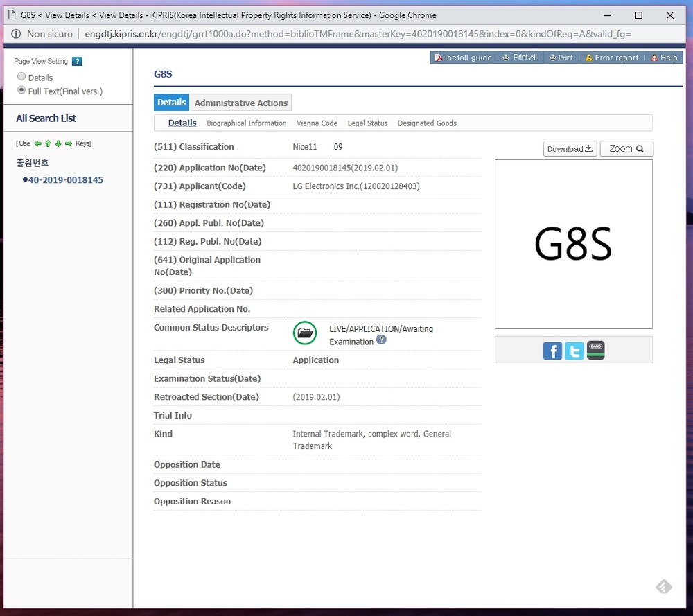Switch to the Administrative Actions tab

tap(241, 103)
